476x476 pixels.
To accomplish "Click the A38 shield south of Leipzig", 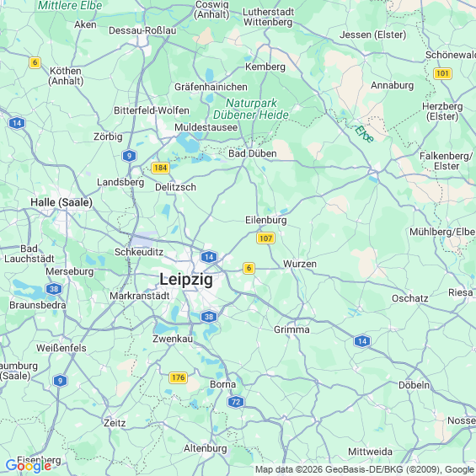I will tap(209, 317).
